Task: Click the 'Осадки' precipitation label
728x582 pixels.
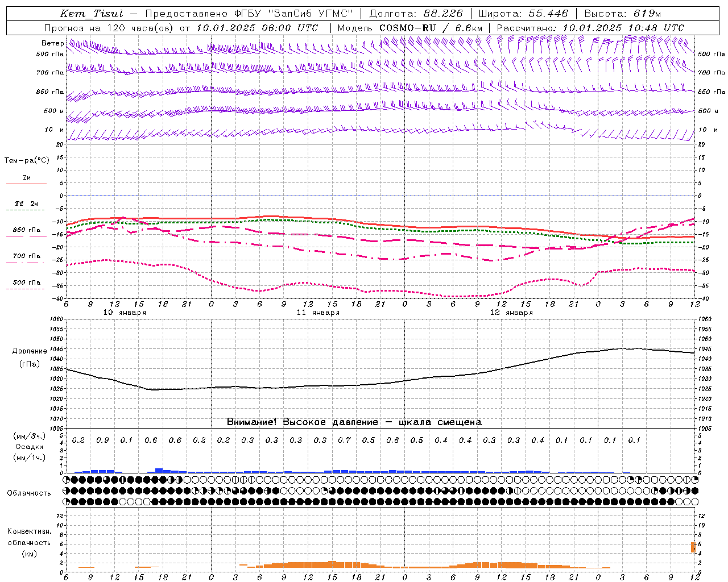Action: [30, 447]
